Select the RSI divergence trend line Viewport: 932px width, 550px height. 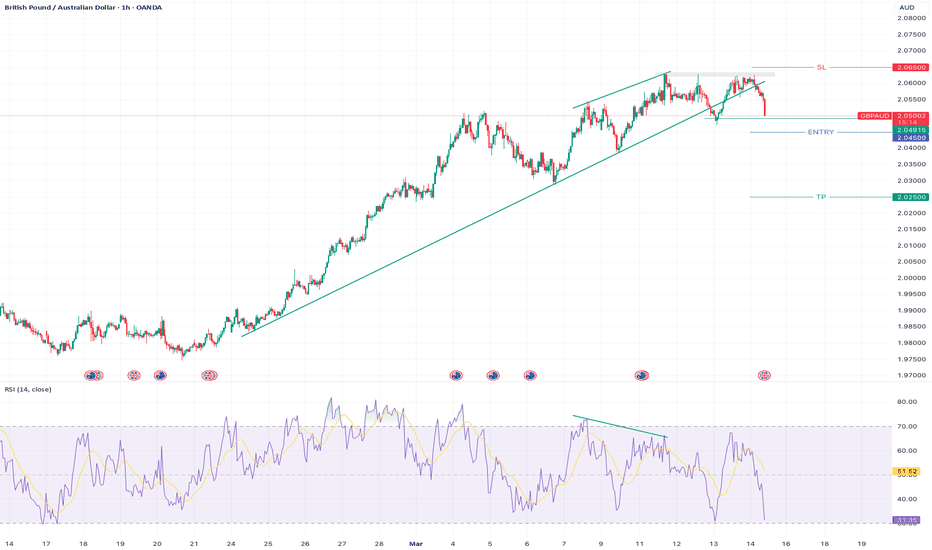[620, 426]
